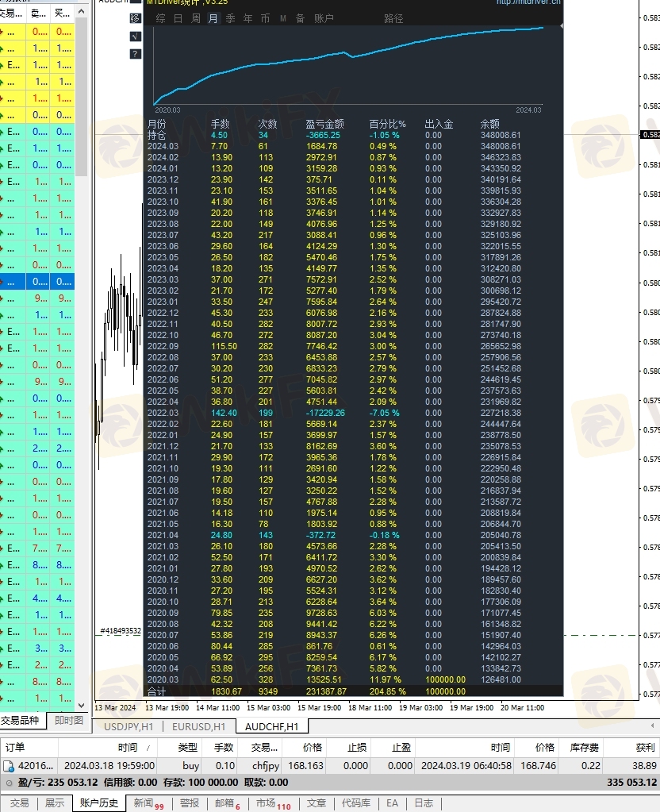The height and width of the screenshot is (812, 660).
Task: Click Market Watch scrollbar down arrow
Action: [81, 706]
